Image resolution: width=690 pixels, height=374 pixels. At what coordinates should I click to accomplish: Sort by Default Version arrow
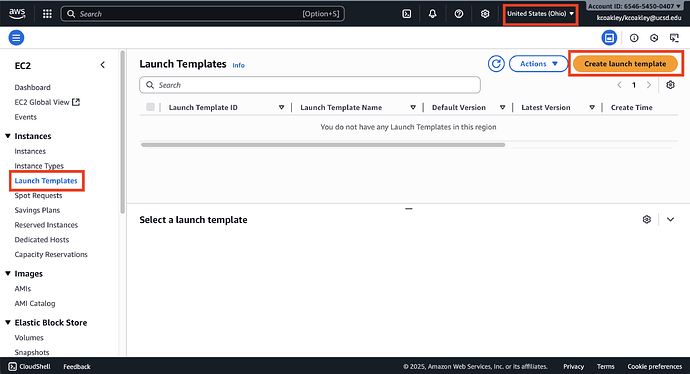pos(502,107)
